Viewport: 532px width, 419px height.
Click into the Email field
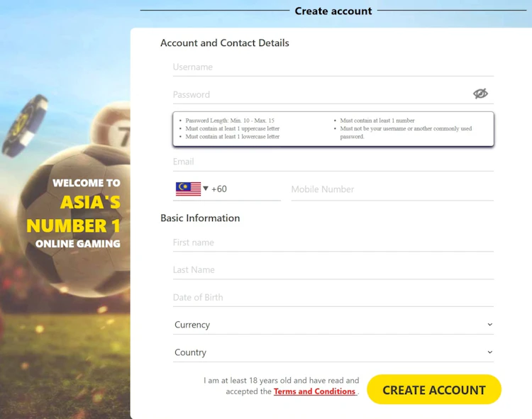click(x=333, y=162)
